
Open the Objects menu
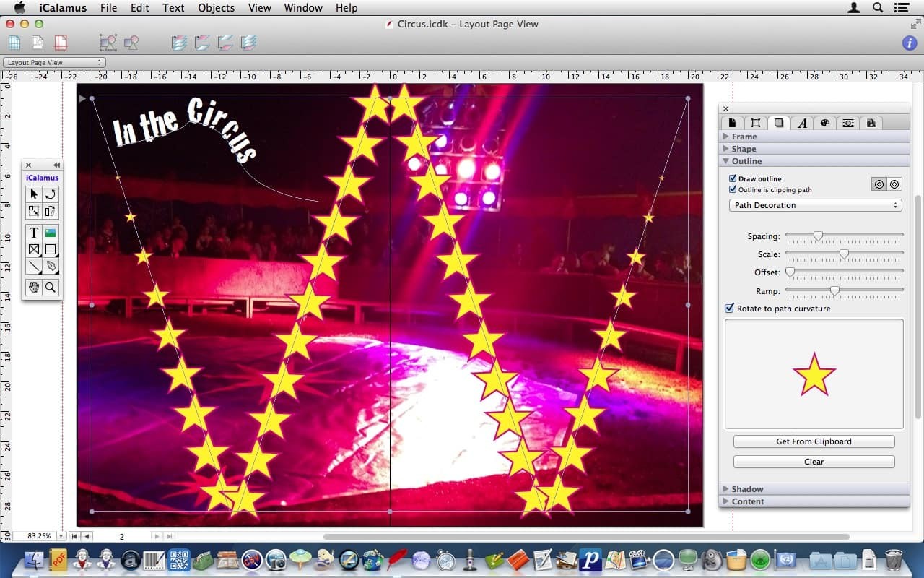tap(216, 8)
